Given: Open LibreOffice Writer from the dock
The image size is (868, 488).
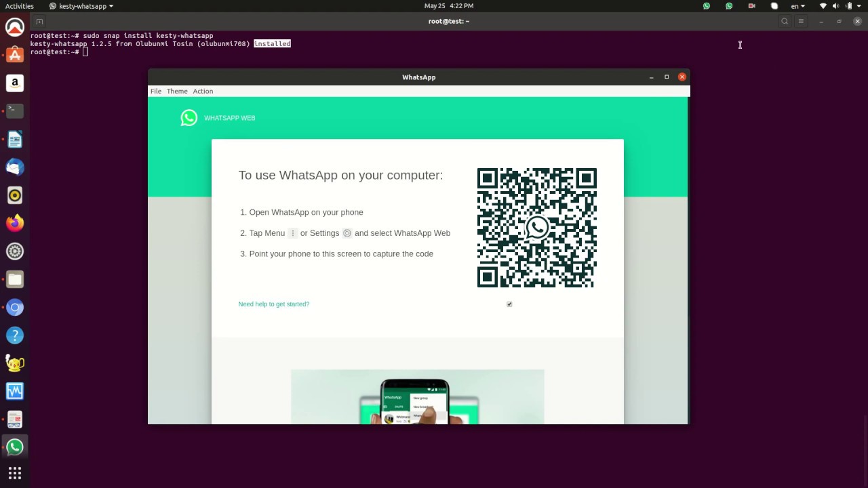Looking at the screenshot, I should click(15, 140).
